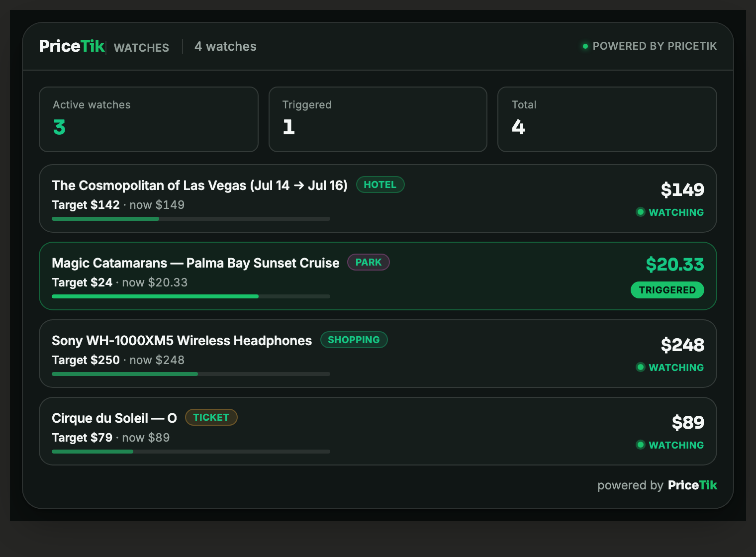Viewport: 756px width, 557px height.
Task: Click the PriceTik logo in header
Action: pos(72,46)
